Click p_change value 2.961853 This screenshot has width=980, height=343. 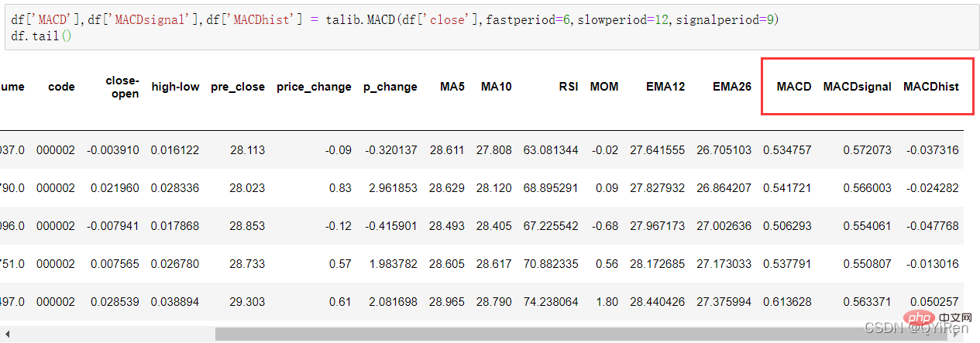coord(393,188)
